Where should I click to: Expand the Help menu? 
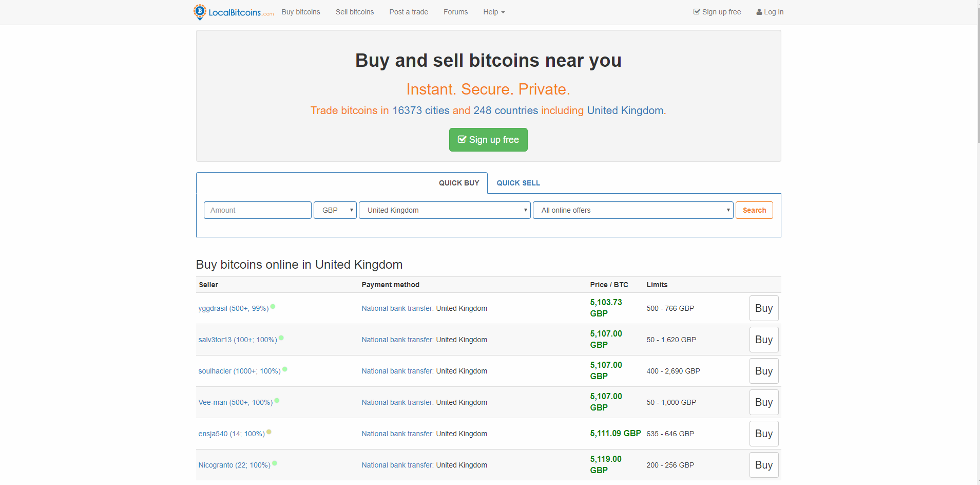[x=494, y=12]
